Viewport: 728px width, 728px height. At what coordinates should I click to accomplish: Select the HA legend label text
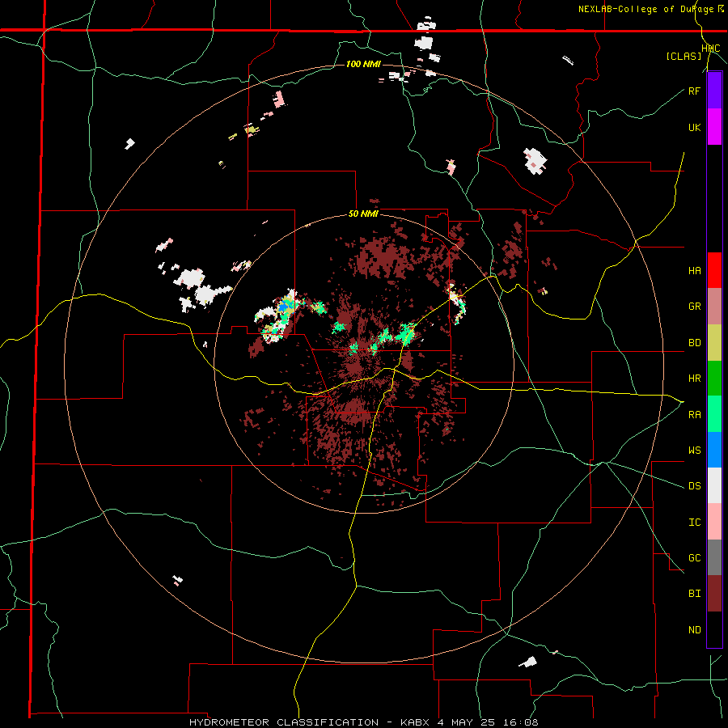(x=694, y=270)
